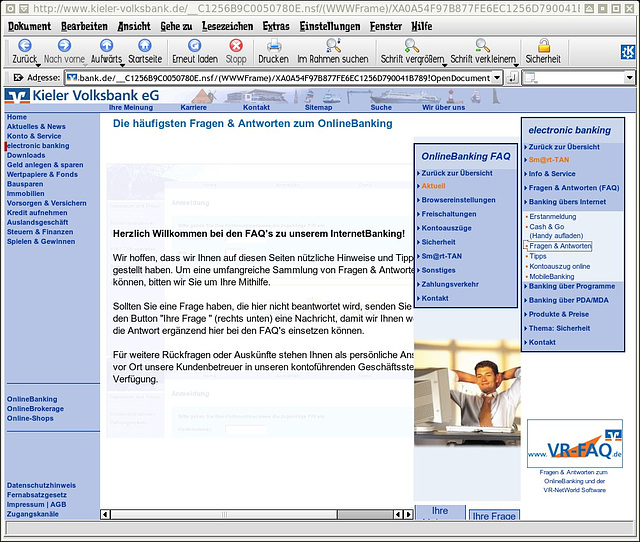This screenshot has width=640, height=542.
Task: Open the Bearbeiten menu
Action: click(x=84, y=27)
